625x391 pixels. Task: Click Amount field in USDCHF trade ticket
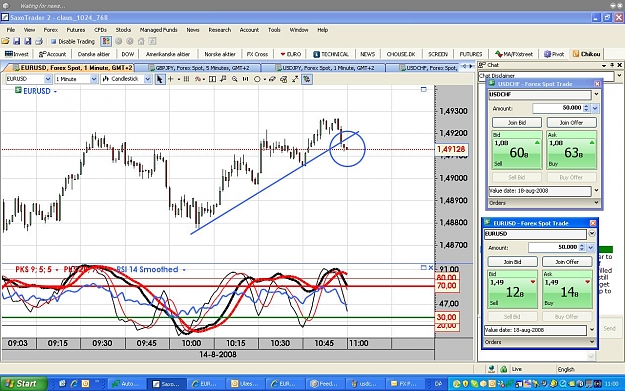558,108
